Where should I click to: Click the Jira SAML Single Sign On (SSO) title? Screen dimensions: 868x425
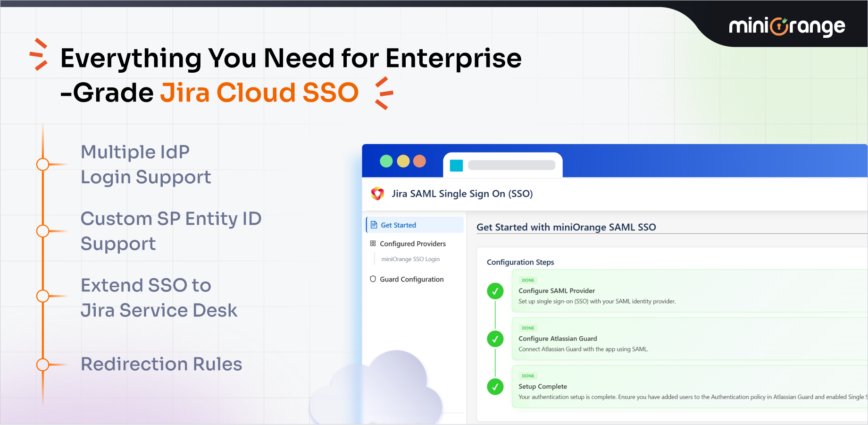[462, 194]
